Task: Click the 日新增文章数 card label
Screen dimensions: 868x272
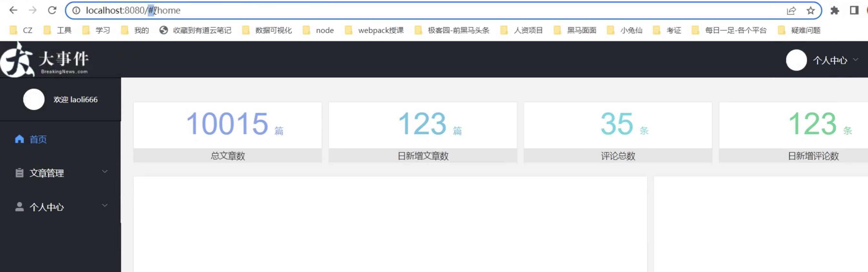Action: [423, 156]
